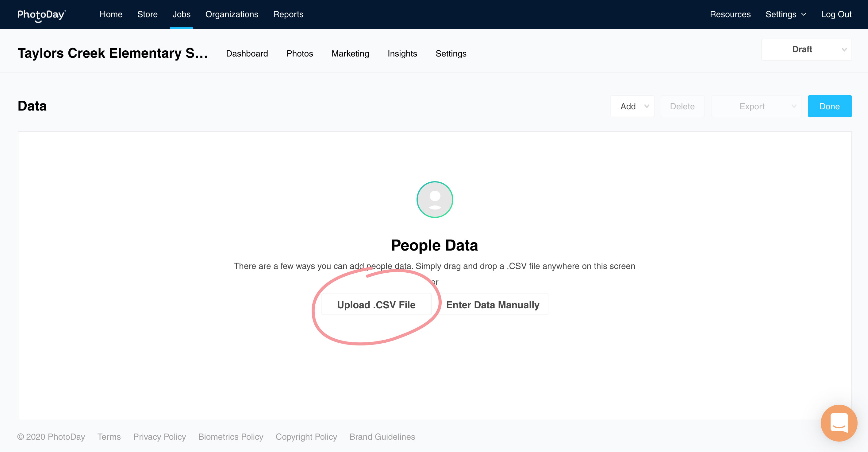
Task: Open Reports from the navigation bar
Action: (288, 14)
